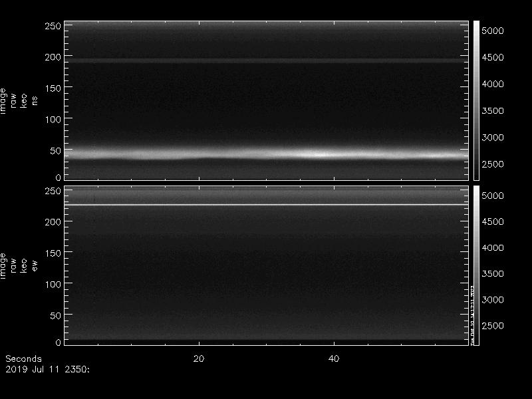Click the 'Seconds' axis label
The height and width of the screenshot is (399, 532).
coord(23,358)
